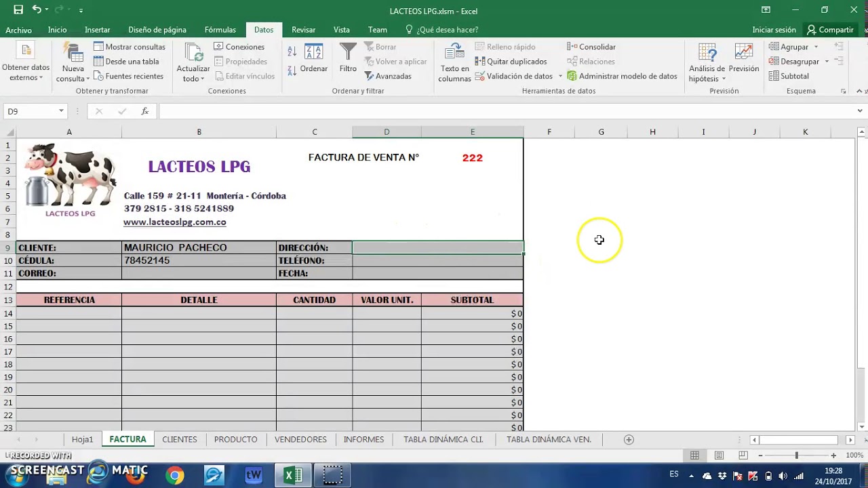Switch to Normal view in status bar
The width and height of the screenshot is (868, 488).
tap(694, 455)
